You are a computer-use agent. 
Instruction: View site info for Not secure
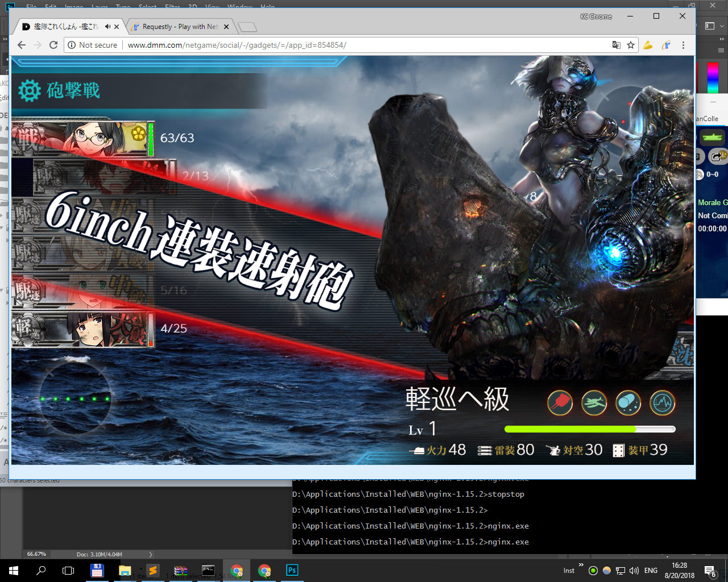92,45
